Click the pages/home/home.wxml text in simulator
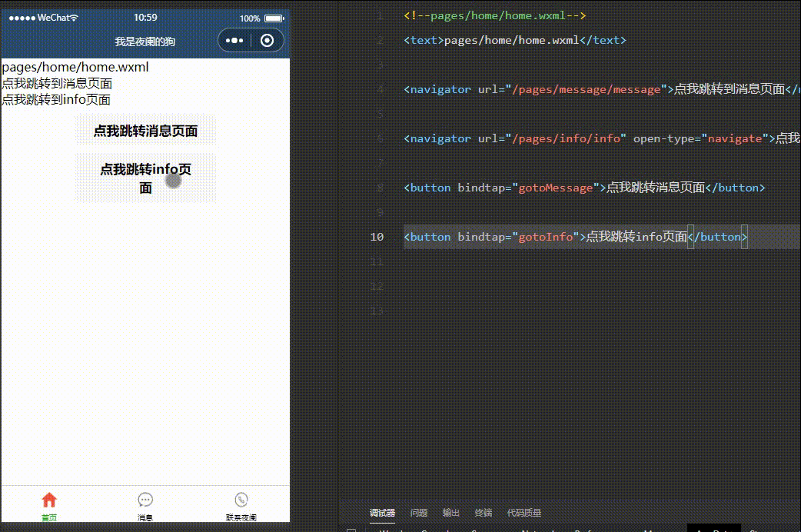The width and height of the screenshot is (801, 532). 75,67
